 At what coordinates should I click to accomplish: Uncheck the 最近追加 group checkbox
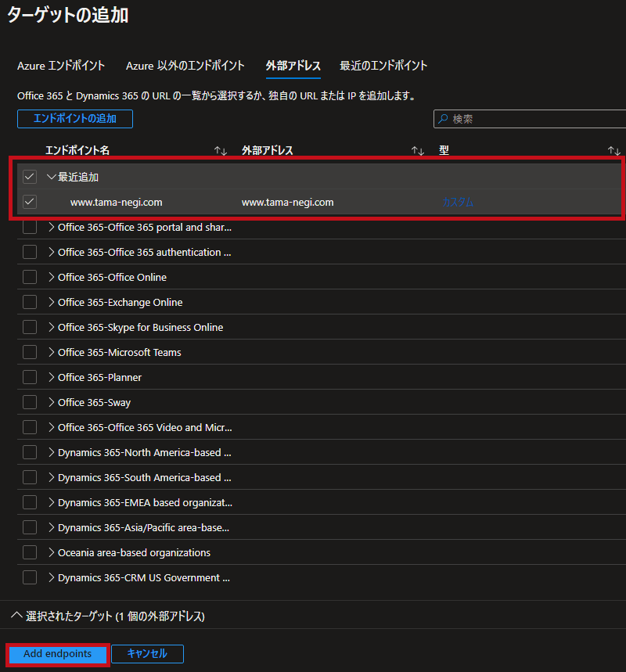click(30, 177)
